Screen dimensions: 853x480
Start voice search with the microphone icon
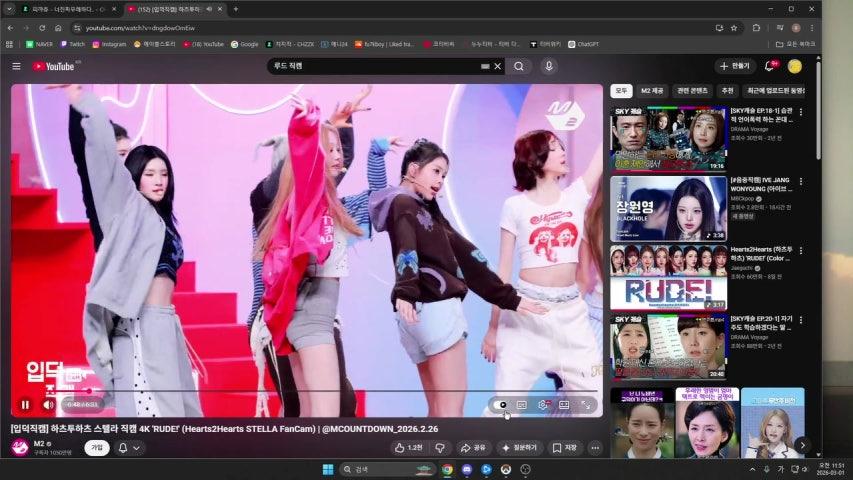click(x=548, y=66)
